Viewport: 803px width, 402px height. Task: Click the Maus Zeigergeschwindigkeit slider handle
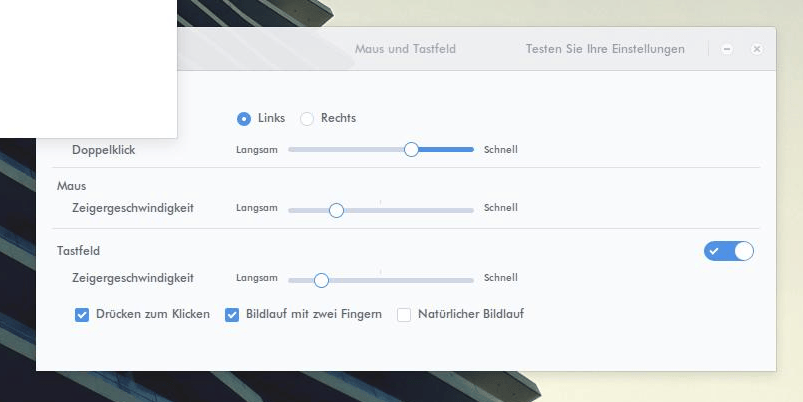[x=336, y=210]
